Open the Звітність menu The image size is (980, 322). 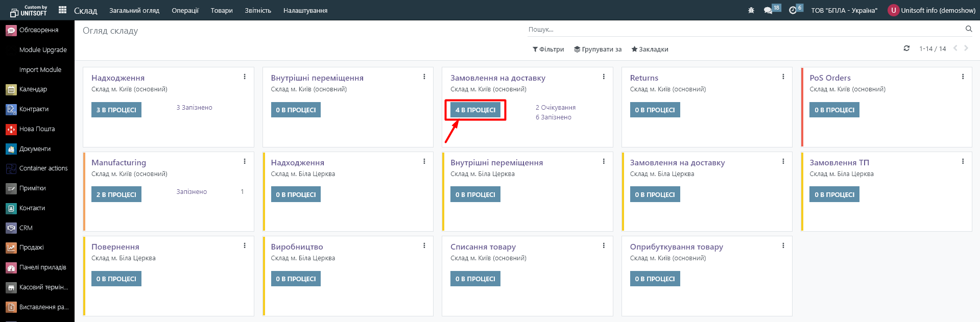click(x=257, y=10)
